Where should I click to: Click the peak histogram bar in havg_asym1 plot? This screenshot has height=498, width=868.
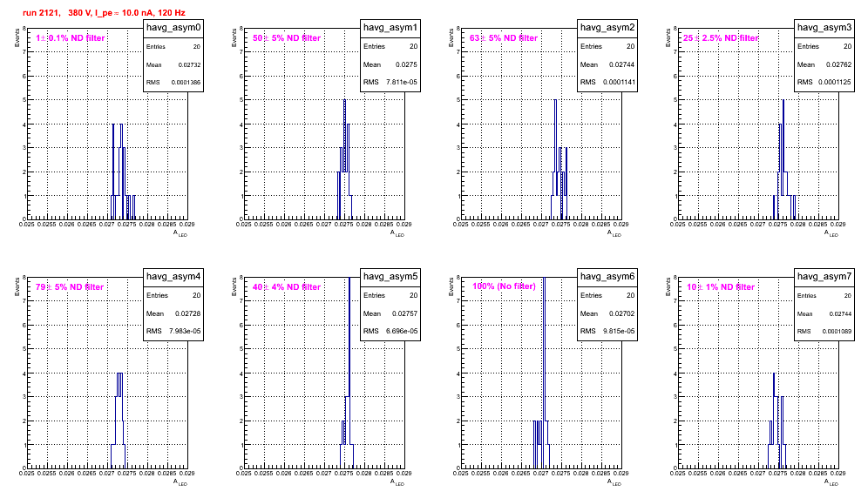[344, 159]
